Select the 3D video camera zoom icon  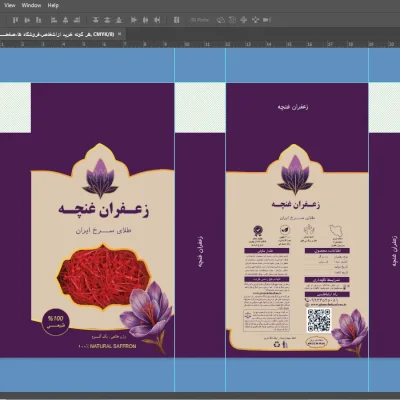(267, 20)
